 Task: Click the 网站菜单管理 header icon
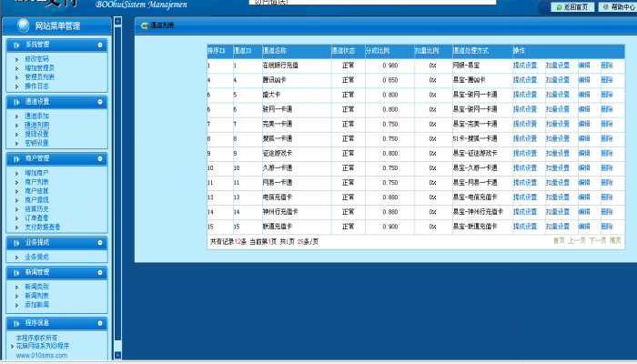pos(14,25)
